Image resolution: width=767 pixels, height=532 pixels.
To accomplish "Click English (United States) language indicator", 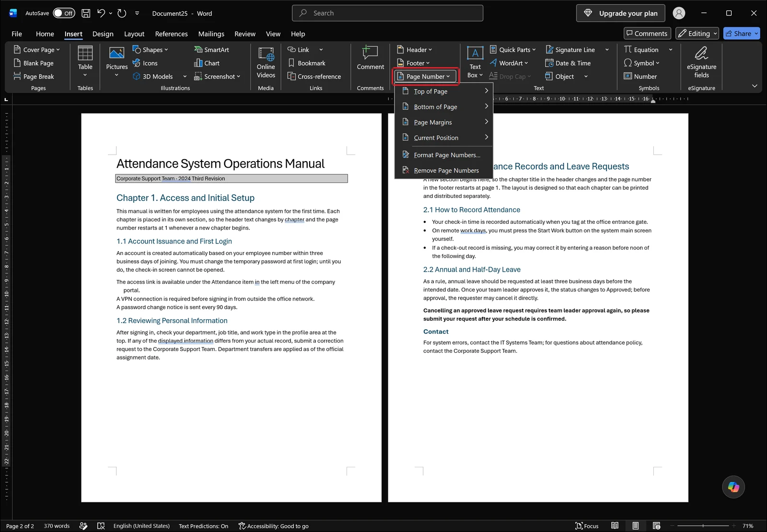I will [x=141, y=526].
